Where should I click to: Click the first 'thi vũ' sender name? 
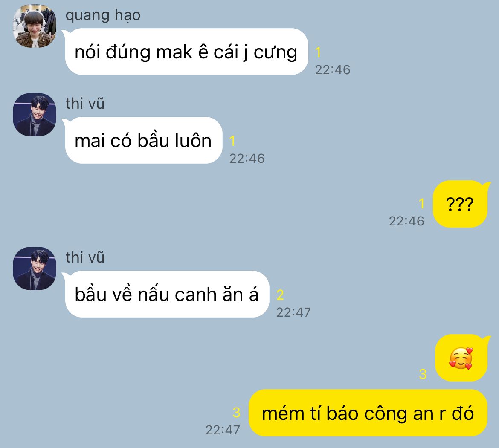[x=85, y=104]
